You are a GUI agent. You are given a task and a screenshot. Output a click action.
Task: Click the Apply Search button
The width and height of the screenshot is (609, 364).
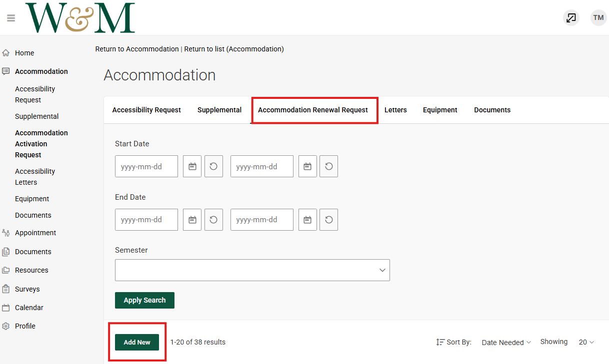click(x=144, y=300)
